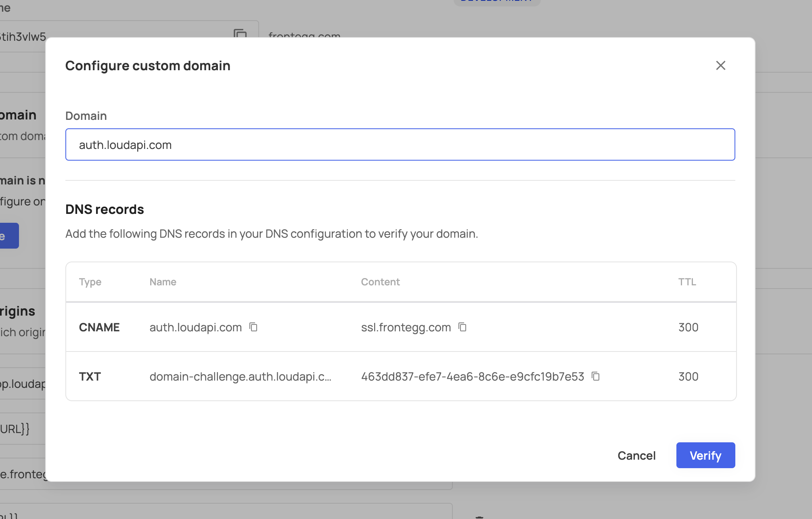Click the Domain input field

point(400,144)
